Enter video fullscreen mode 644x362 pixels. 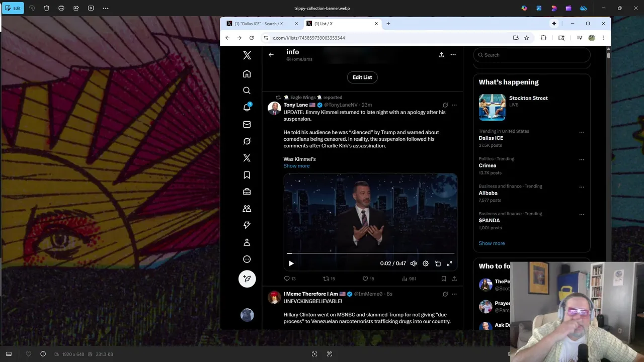click(450, 263)
